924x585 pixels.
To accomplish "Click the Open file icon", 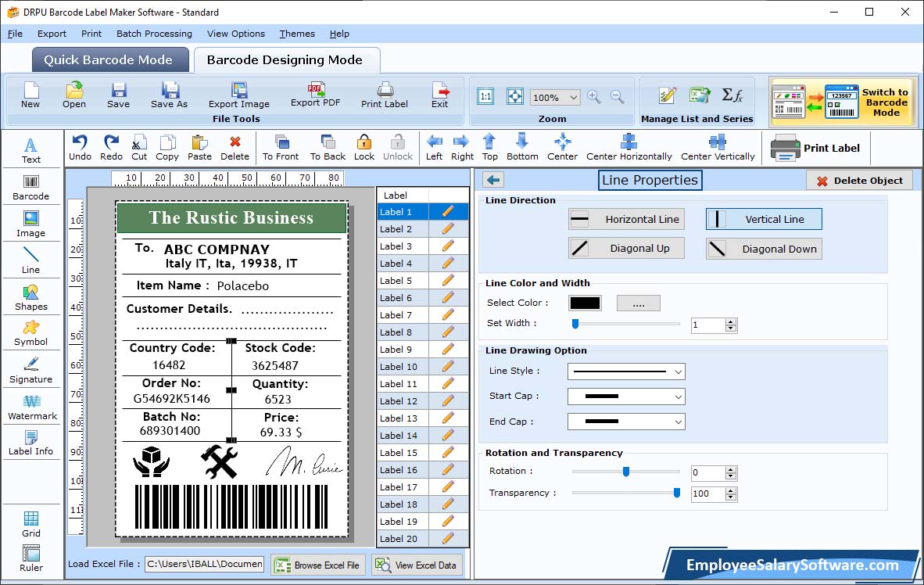I will click(x=74, y=95).
